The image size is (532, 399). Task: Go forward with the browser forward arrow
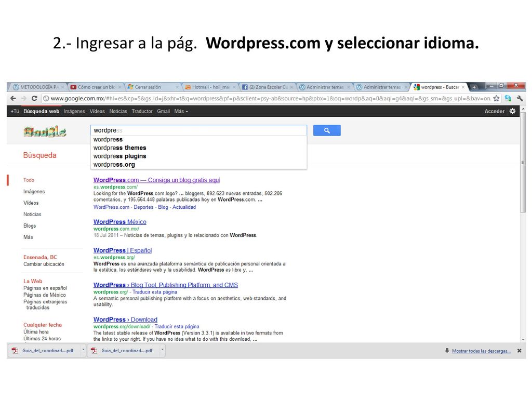coord(24,98)
